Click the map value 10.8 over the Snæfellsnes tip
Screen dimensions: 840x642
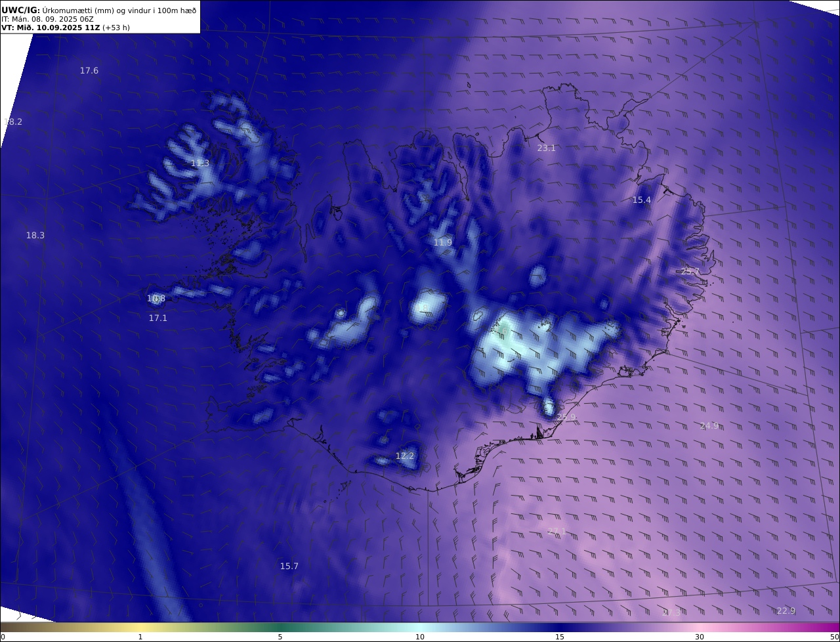(156, 299)
